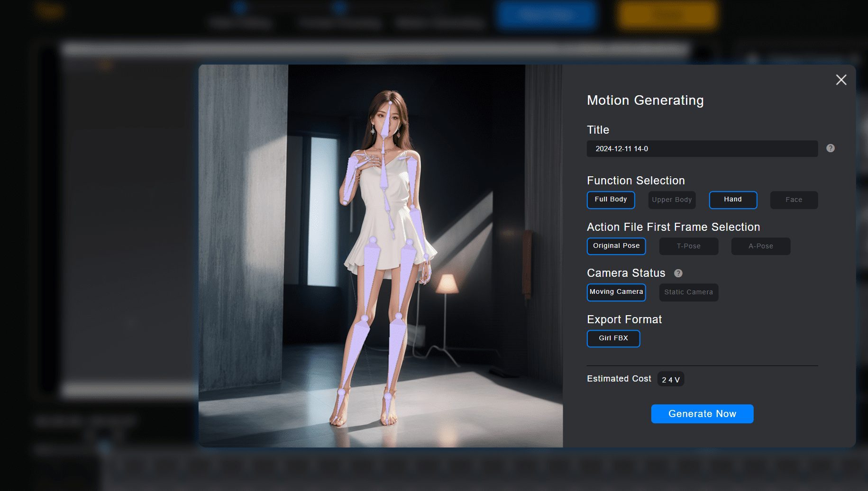
Task: Click the Estimated Cost value badge
Action: point(670,380)
